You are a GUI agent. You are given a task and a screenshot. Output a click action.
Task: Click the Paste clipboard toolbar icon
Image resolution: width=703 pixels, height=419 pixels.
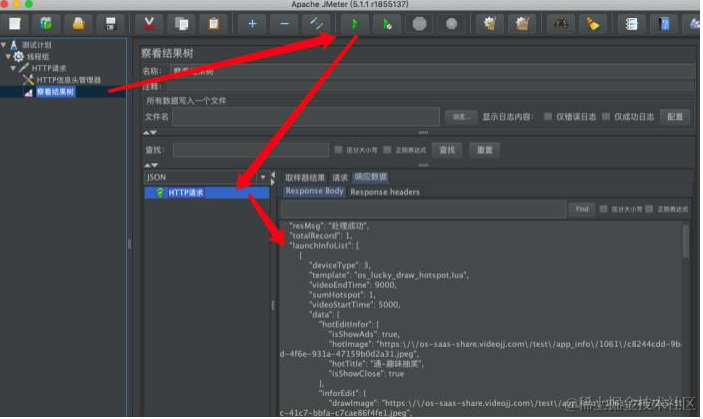coord(214,23)
